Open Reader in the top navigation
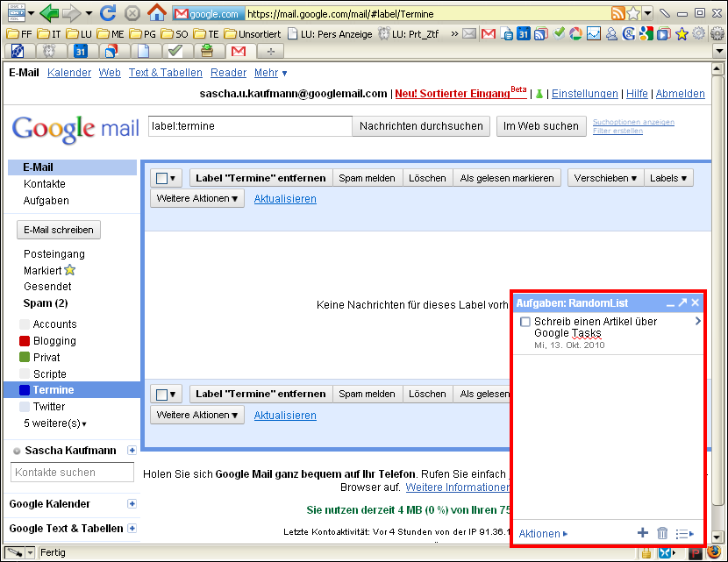 point(228,73)
